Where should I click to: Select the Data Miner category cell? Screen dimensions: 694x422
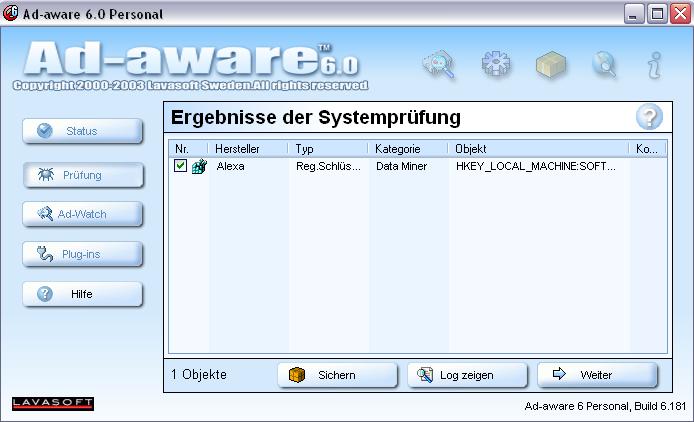[x=401, y=166]
